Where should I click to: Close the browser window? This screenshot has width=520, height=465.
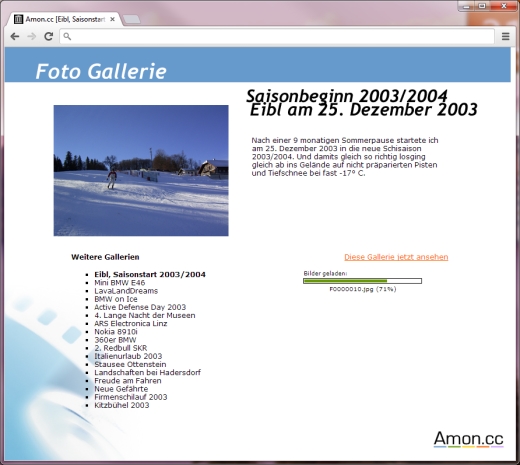click(x=504, y=6)
